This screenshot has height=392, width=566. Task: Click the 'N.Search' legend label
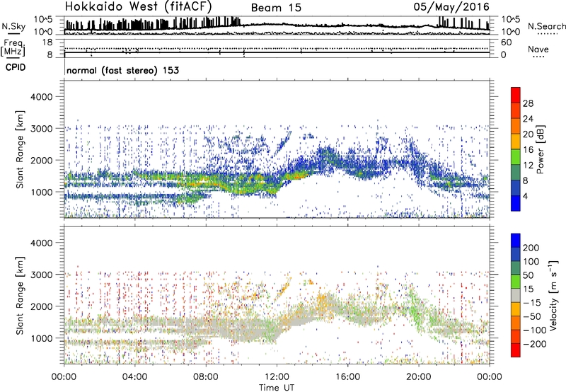click(547, 26)
